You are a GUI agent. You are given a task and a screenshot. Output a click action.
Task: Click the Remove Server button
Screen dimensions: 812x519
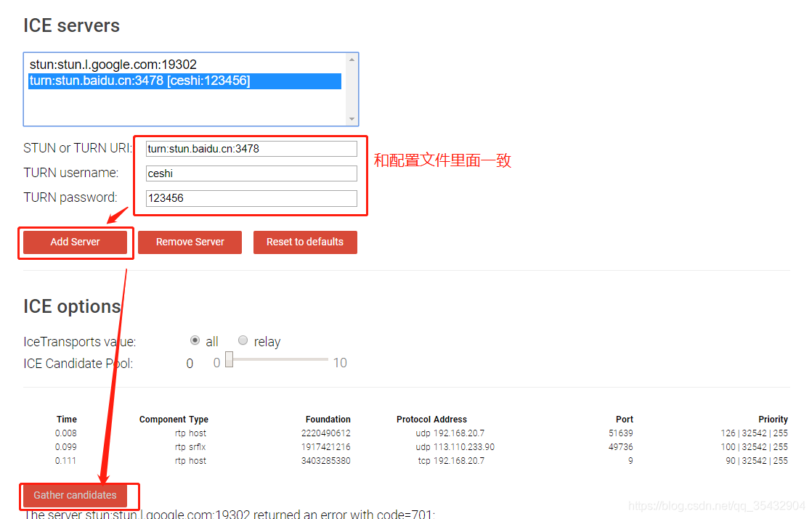tap(190, 242)
